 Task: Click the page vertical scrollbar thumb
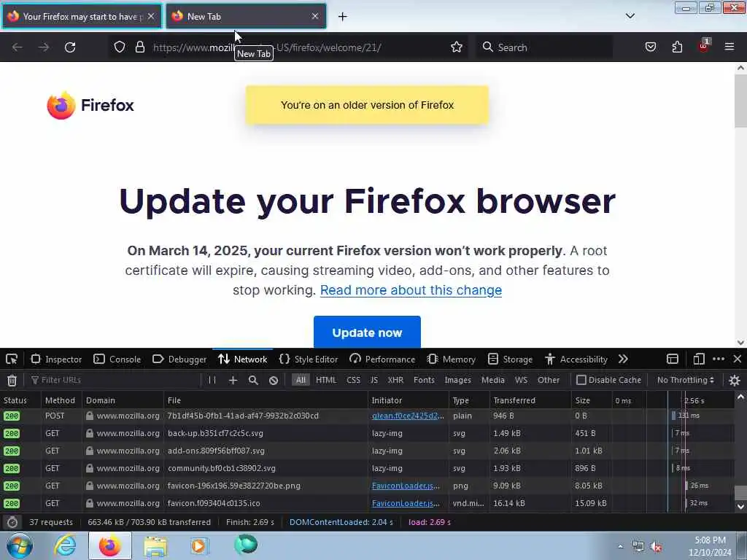click(740, 101)
